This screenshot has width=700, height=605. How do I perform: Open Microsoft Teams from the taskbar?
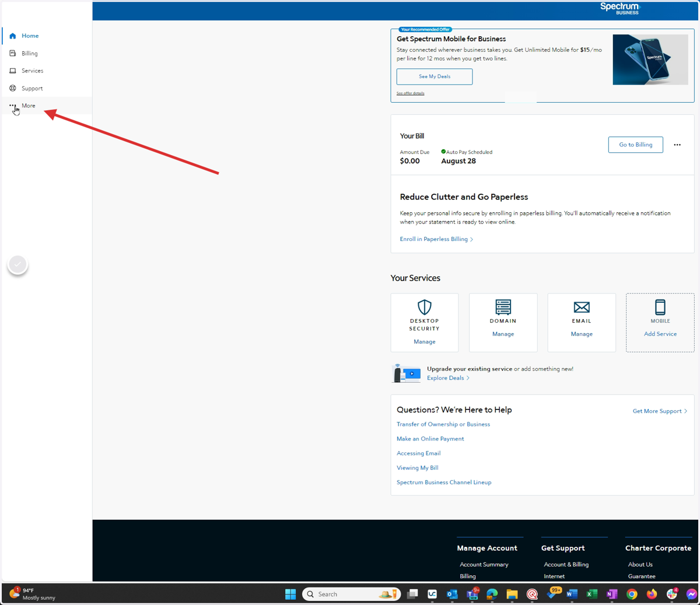pos(473,594)
